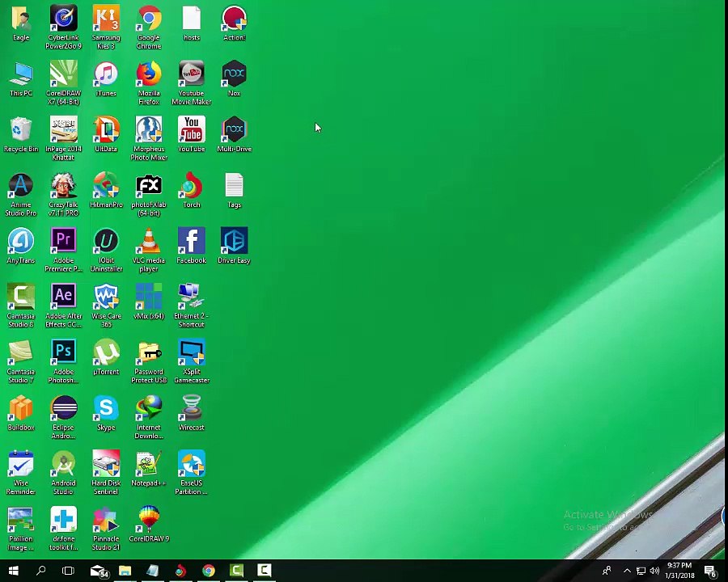
Task: Select Camtasia Studio 8 shortcut
Action: (x=21, y=297)
